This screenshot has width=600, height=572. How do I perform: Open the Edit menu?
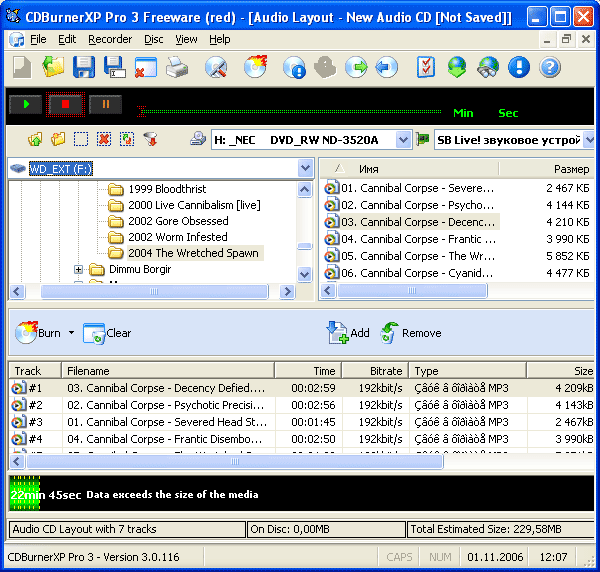pos(67,39)
